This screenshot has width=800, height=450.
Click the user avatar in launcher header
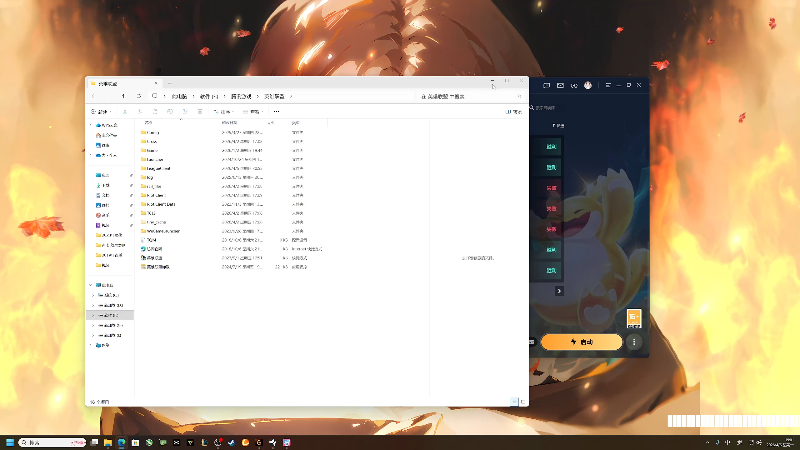pos(588,85)
